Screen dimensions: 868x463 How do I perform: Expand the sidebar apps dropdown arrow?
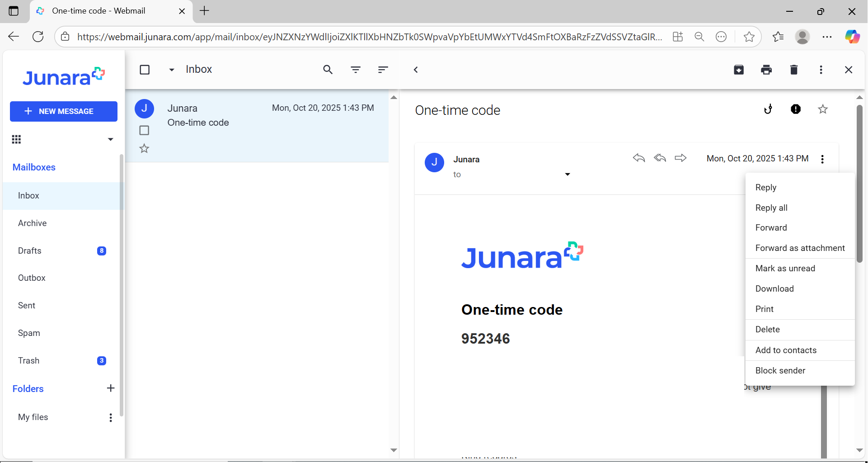click(x=110, y=139)
